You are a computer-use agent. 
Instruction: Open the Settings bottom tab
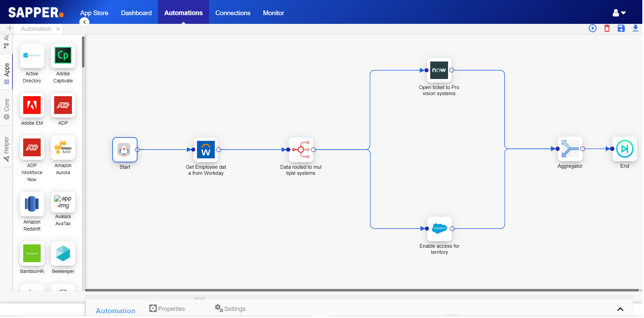point(230,309)
